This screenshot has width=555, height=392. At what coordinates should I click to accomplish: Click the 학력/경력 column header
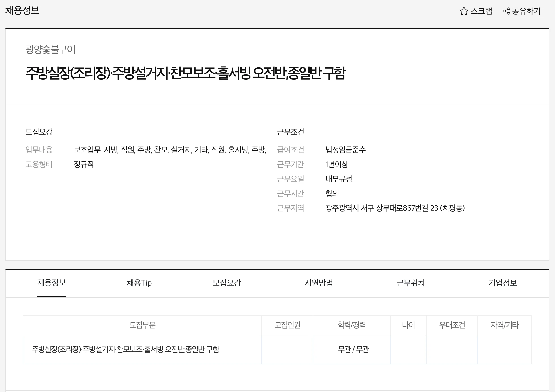[351, 325]
